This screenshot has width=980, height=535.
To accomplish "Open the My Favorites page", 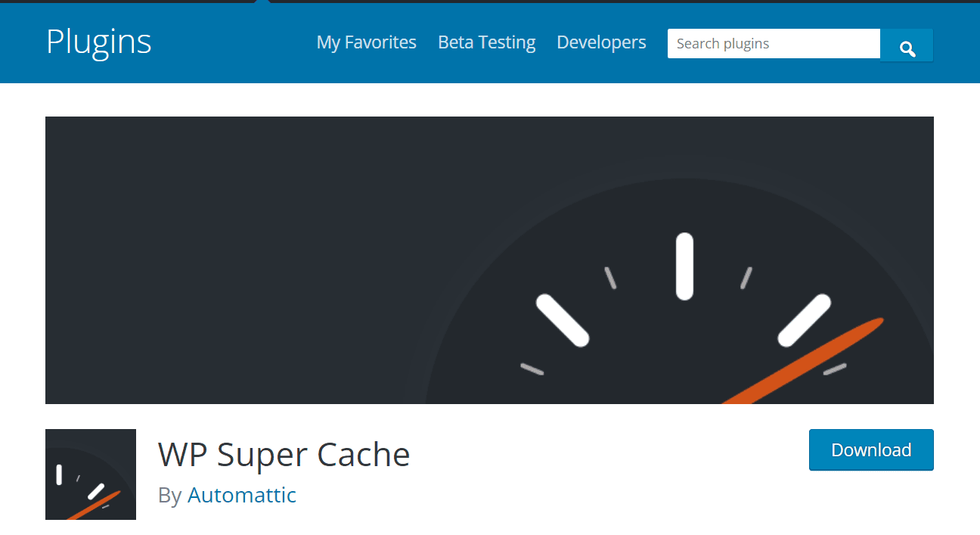I will 367,42.
